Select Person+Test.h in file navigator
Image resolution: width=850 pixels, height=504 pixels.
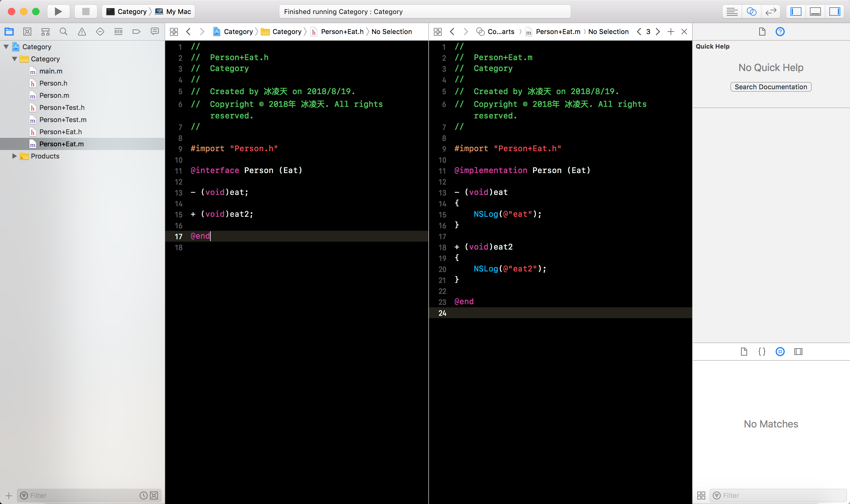point(62,108)
